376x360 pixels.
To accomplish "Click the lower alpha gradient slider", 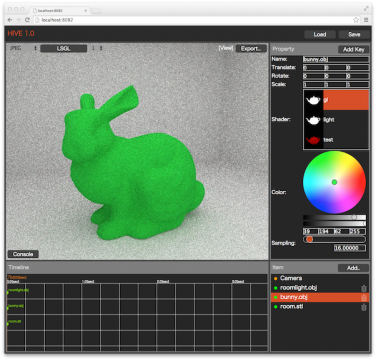I will coord(334,224).
